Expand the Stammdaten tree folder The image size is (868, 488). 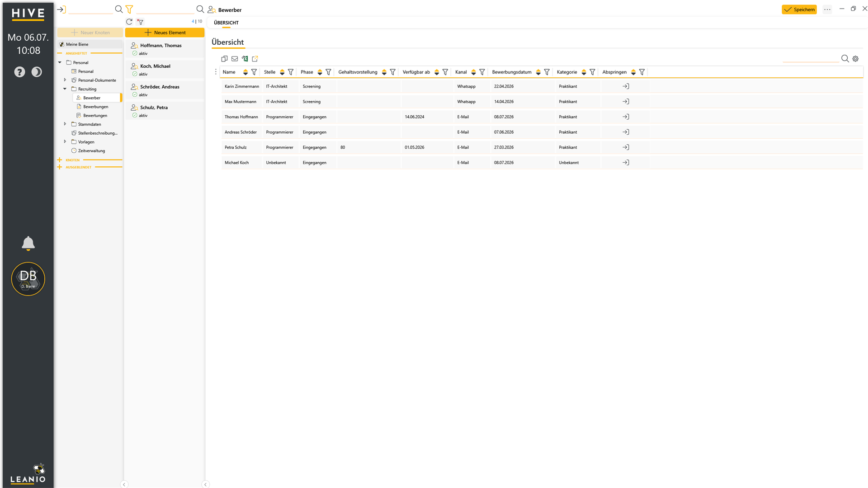(65, 124)
